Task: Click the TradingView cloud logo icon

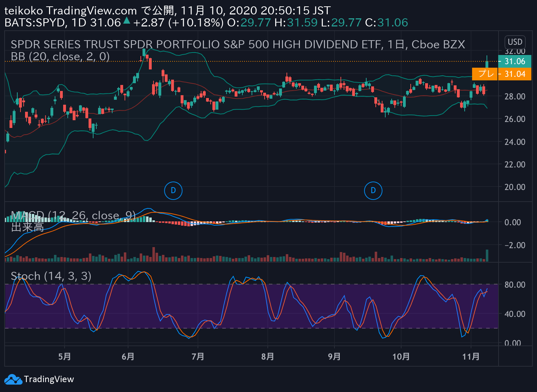Action: [x=13, y=379]
